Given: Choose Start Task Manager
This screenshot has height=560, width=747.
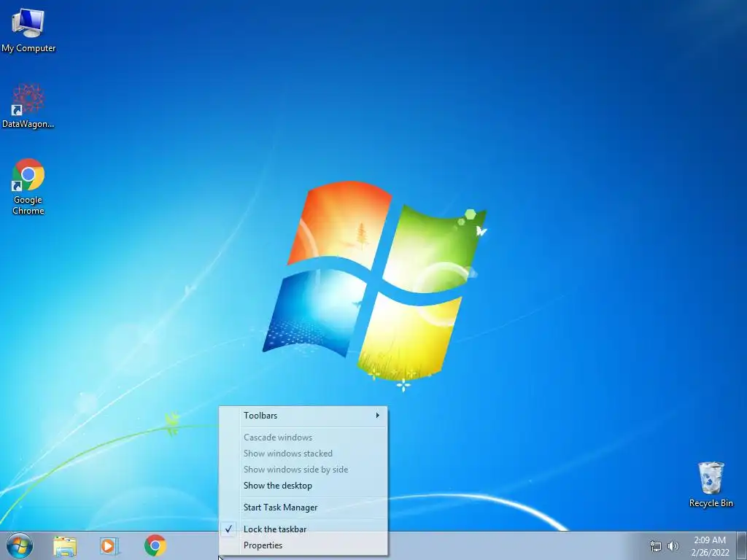Looking at the screenshot, I should pos(303,507).
